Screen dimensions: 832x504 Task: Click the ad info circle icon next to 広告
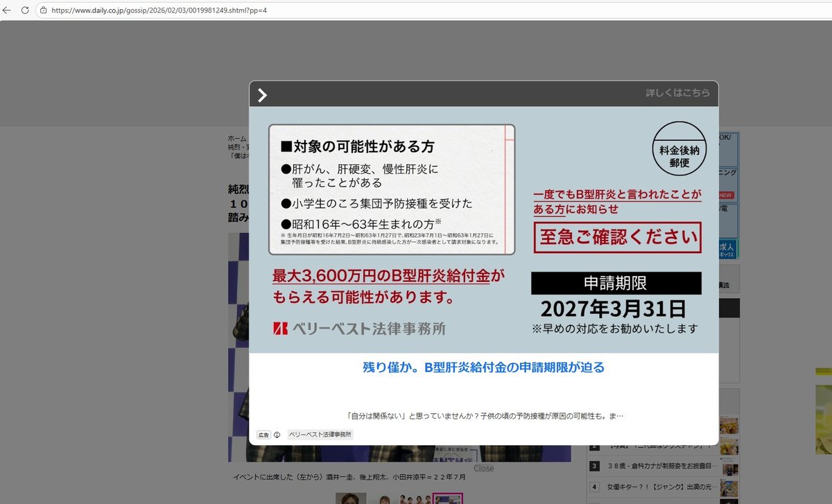[x=277, y=435]
